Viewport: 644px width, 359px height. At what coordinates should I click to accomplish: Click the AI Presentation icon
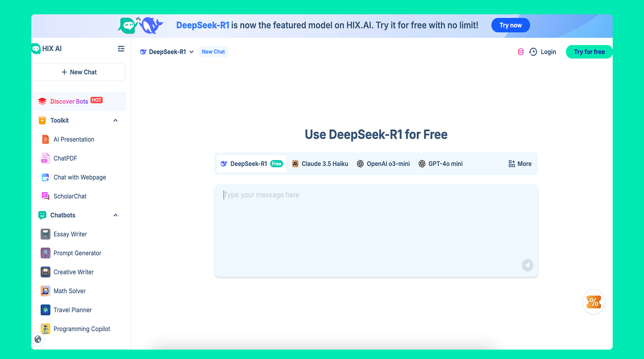point(45,139)
